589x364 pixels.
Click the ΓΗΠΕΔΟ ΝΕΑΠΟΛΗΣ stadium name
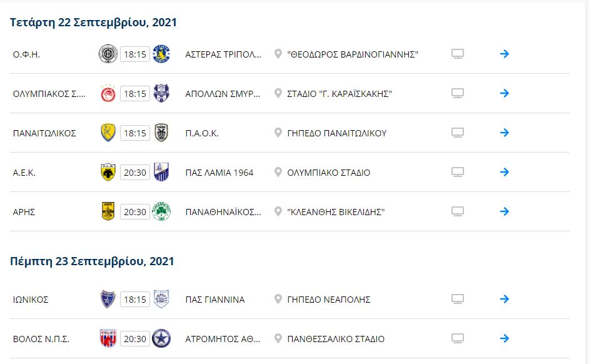point(329,300)
